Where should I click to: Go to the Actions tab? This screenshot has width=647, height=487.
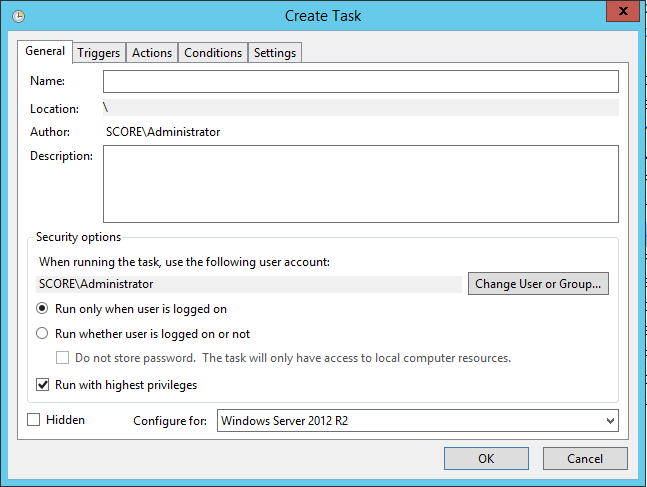click(x=152, y=53)
